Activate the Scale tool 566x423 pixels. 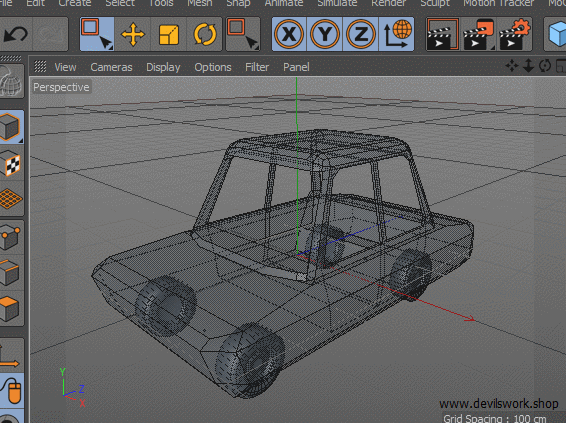(169, 34)
